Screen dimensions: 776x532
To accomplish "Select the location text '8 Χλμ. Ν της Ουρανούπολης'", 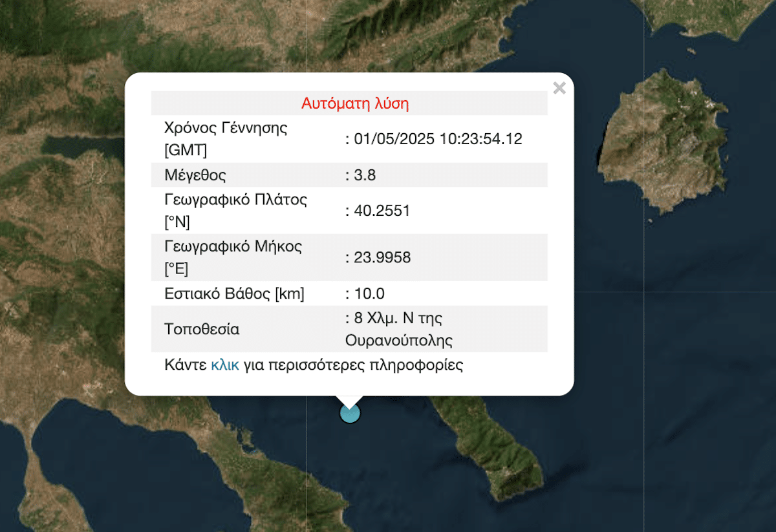I will (x=399, y=329).
